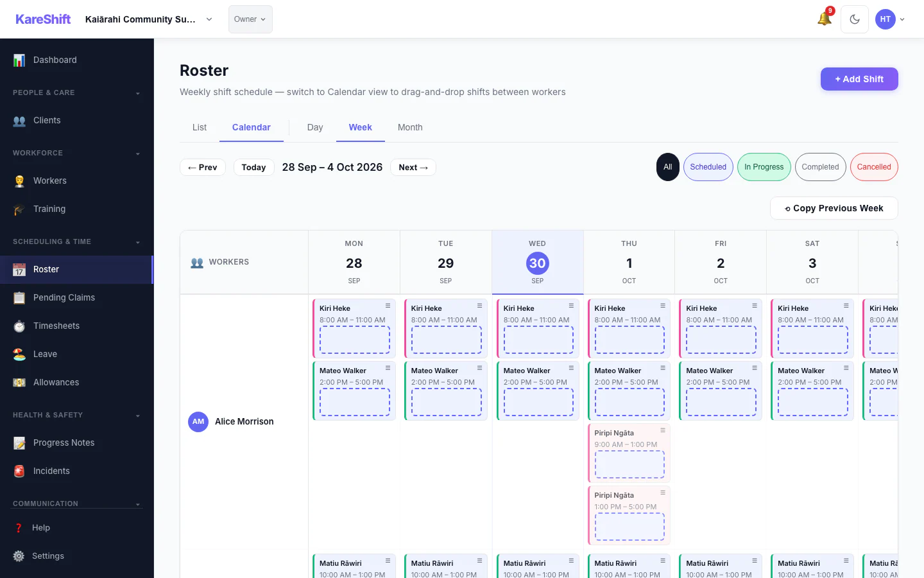Open menu on Monday's Kiri Heke shift
924x578 pixels.
388,306
